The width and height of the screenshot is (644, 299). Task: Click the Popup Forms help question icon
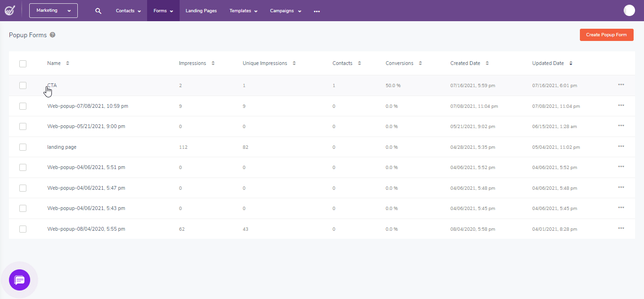click(53, 35)
